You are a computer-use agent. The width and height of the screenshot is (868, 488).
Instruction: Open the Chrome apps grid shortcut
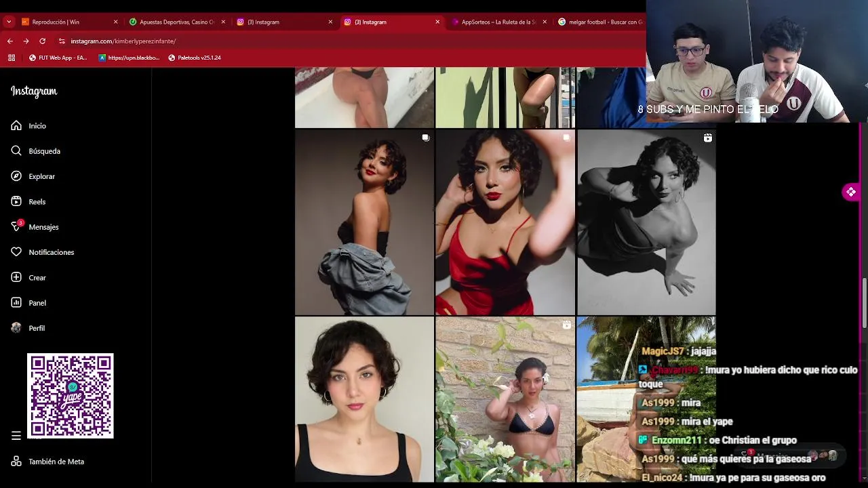click(12, 58)
